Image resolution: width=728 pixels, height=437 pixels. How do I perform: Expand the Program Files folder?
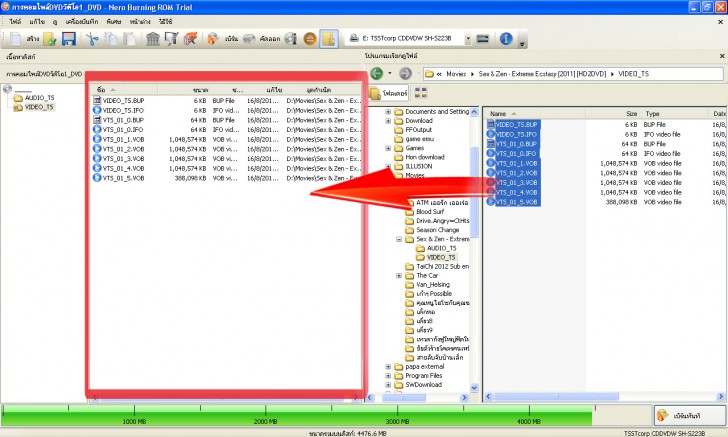click(388, 376)
